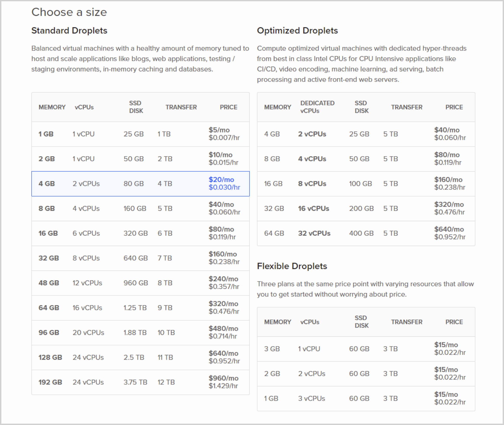
Task: Click the Optimized Droplets heading
Action: tap(297, 31)
